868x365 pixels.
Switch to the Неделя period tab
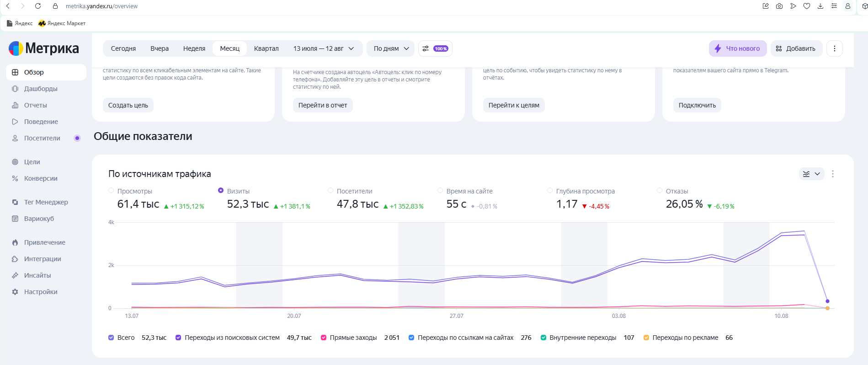pos(194,48)
